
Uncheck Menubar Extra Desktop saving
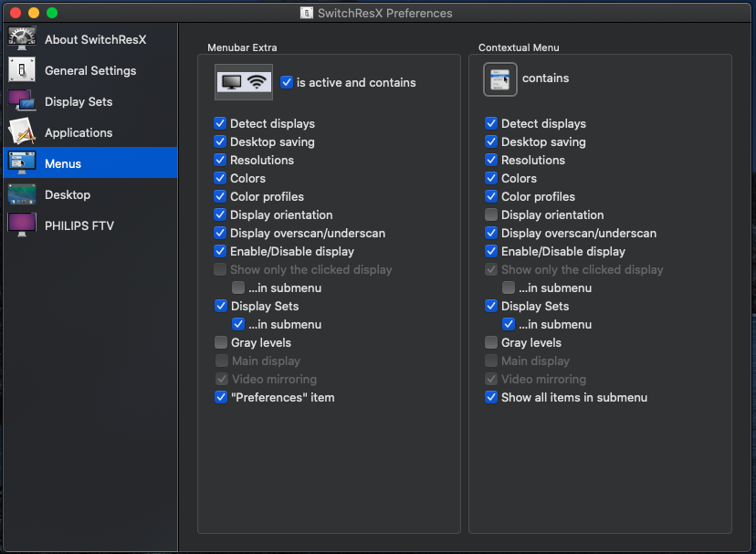[x=220, y=141]
